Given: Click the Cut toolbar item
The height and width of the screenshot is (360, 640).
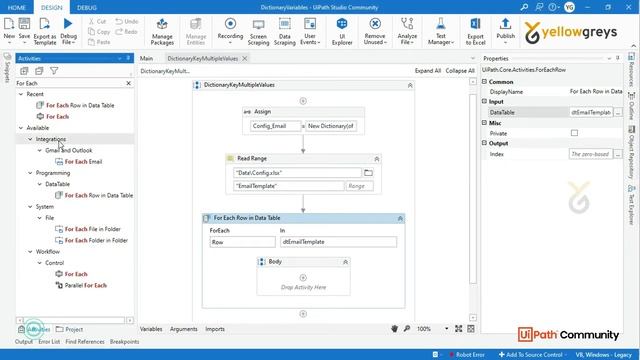Looking at the screenshot, I should click(97, 21).
